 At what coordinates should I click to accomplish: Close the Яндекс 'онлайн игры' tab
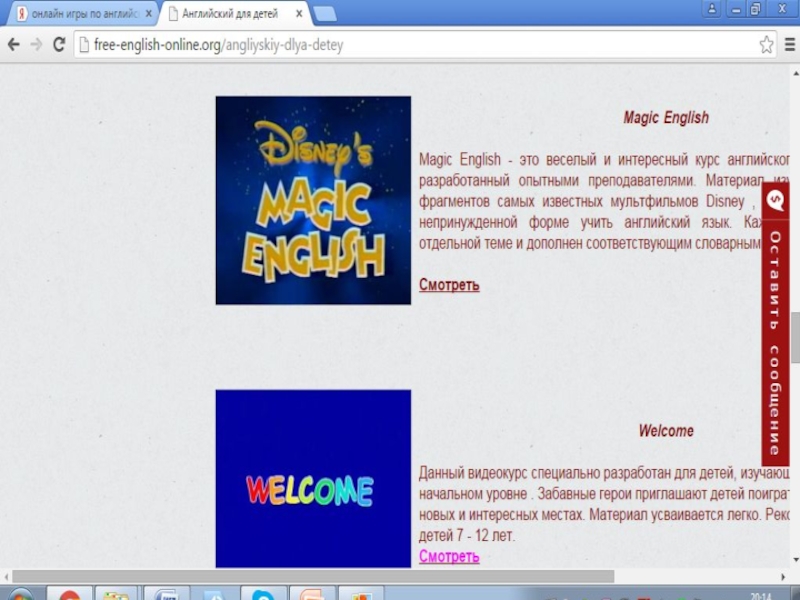click(x=148, y=14)
